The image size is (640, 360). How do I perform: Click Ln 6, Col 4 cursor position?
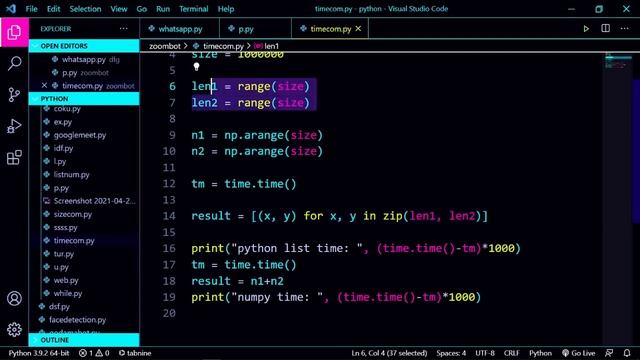[389, 353]
